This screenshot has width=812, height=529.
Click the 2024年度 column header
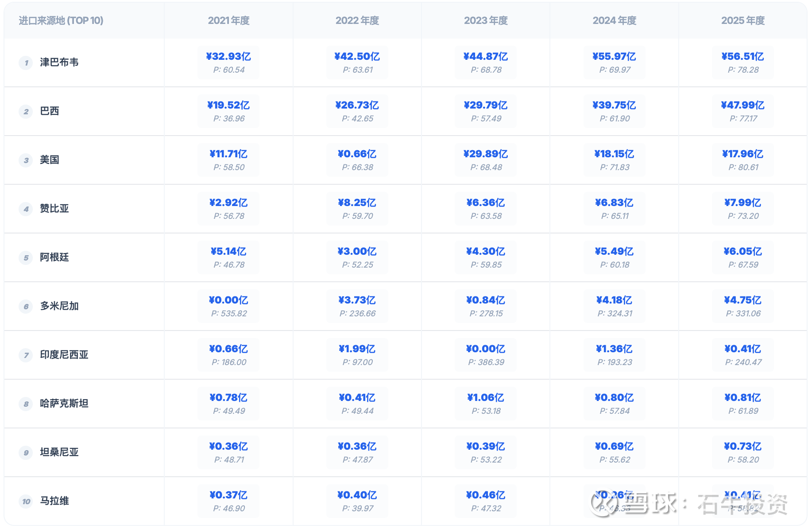pyautogui.click(x=614, y=21)
